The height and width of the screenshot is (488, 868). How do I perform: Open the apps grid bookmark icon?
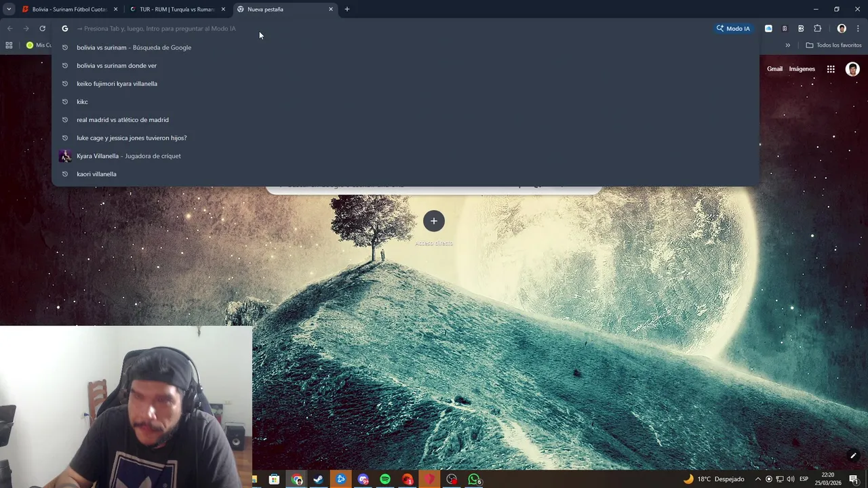pos(9,45)
